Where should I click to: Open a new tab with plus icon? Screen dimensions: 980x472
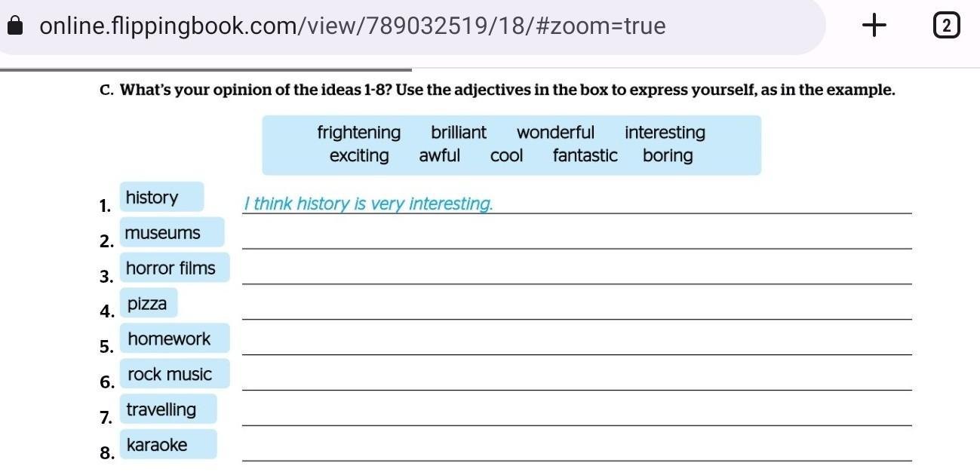874,26
